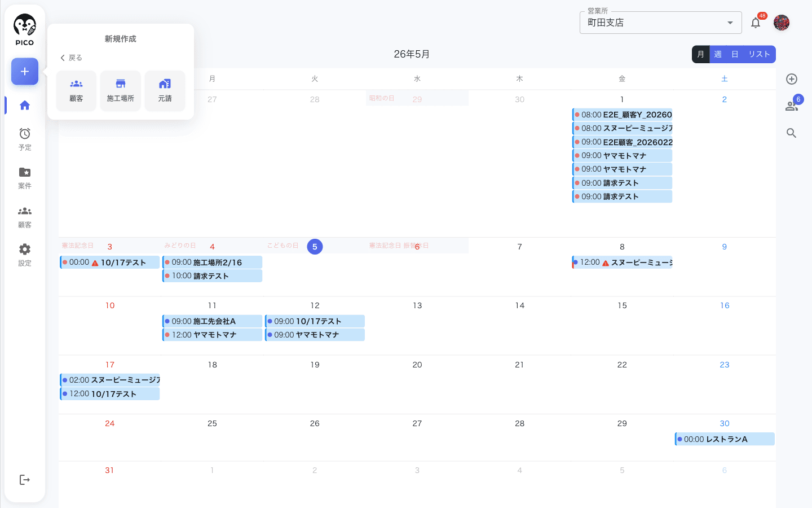The width and height of the screenshot is (812, 508).
Task: Open 10:00 請求テスト event on May 4
Action: tap(213, 276)
